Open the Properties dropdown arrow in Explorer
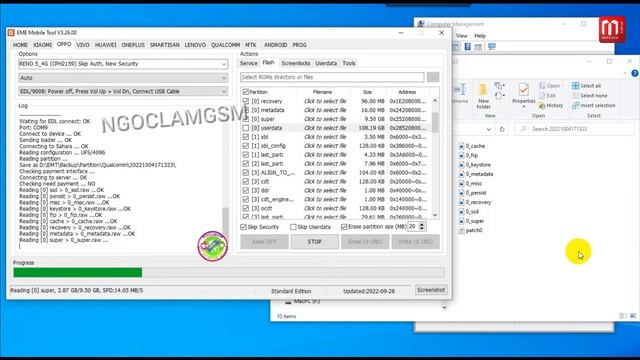The height and width of the screenshot is (360, 640). point(524,107)
